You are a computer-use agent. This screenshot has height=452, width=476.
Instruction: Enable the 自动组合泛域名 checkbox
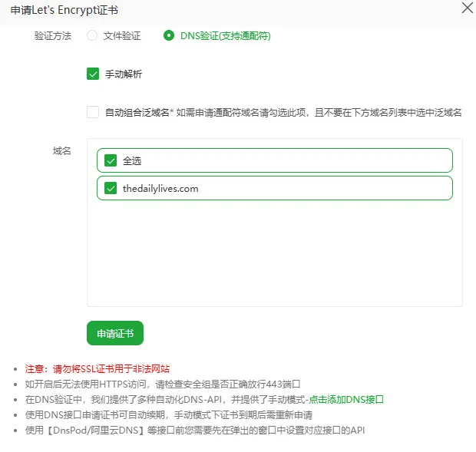coord(93,112)
